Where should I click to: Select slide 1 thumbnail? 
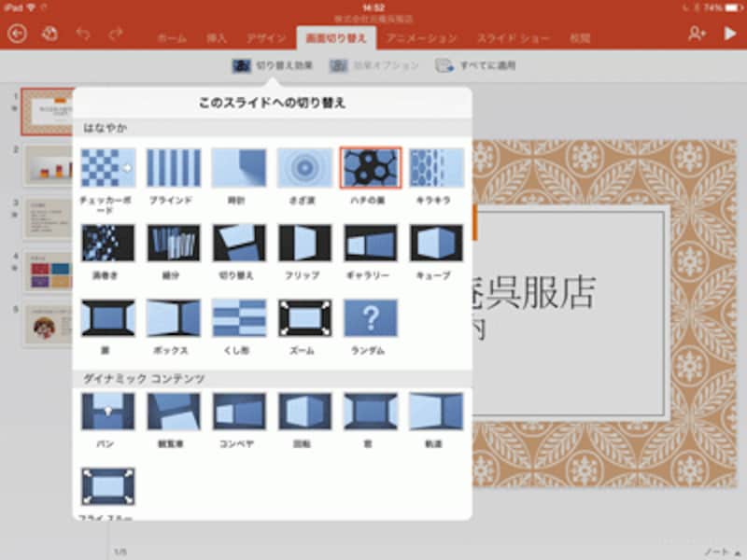[x=48, y=111]
